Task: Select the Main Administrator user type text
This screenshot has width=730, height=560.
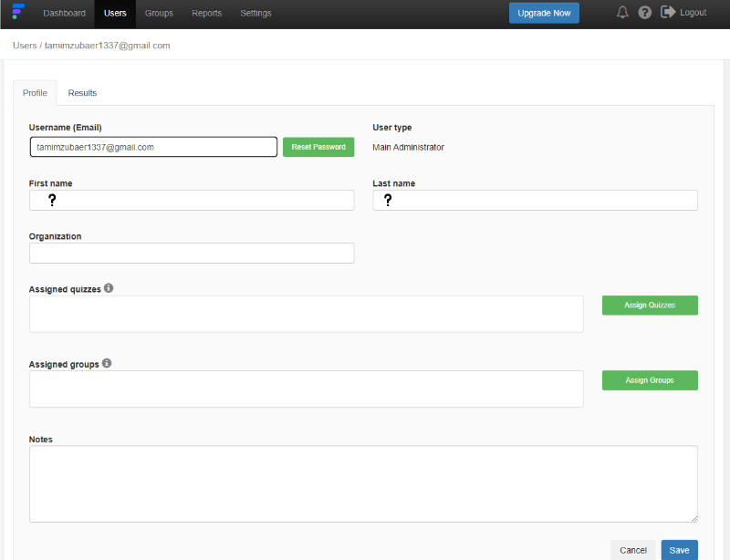Action: [x=408, y=148]
